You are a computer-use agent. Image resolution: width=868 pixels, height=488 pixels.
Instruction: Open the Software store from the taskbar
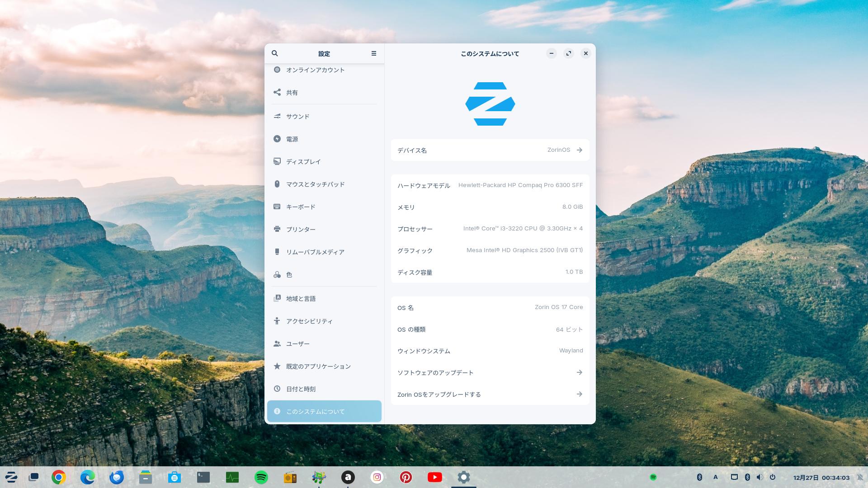point(175,477)
